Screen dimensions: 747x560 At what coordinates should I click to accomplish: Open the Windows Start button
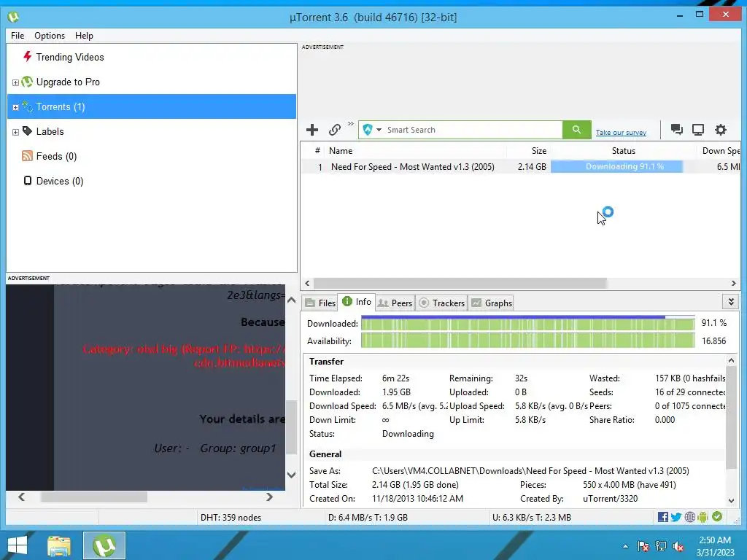coord(18,545)
